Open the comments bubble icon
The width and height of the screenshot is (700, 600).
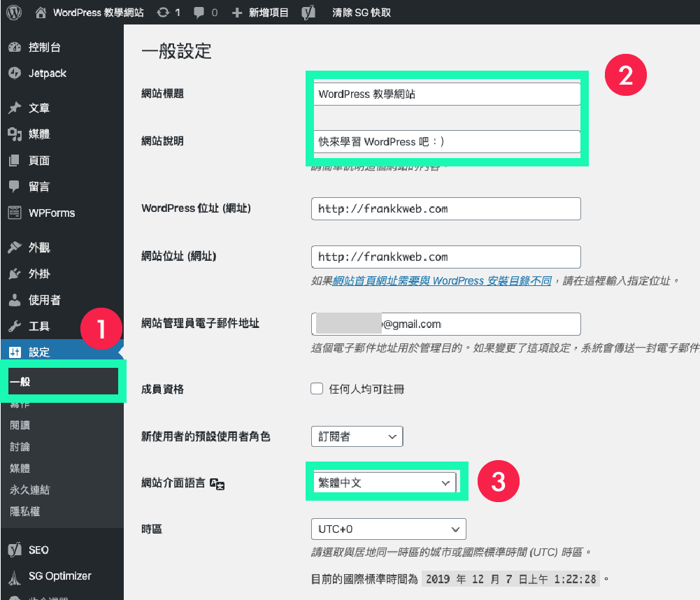click(199, 13)
